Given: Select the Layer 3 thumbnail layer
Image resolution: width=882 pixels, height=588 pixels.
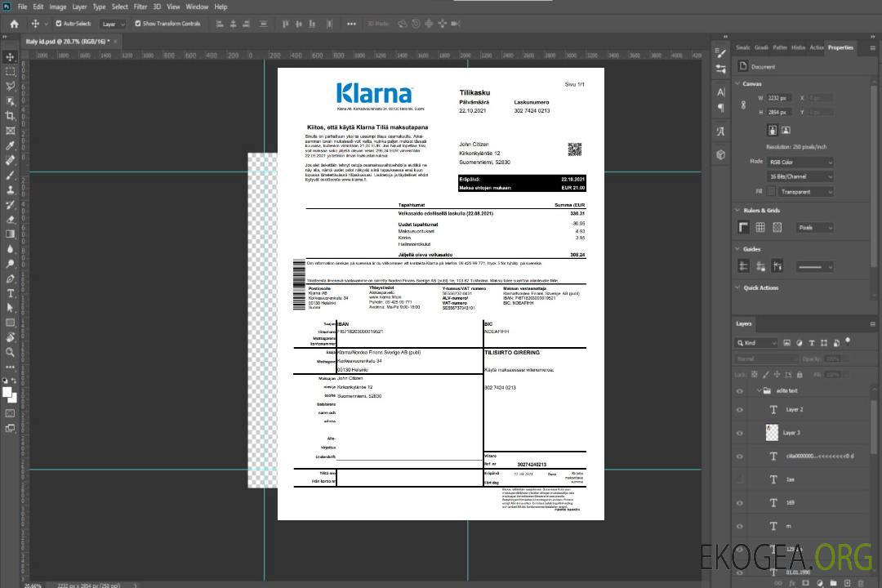Looking at the screenshot, I should [x=773, y=433].
